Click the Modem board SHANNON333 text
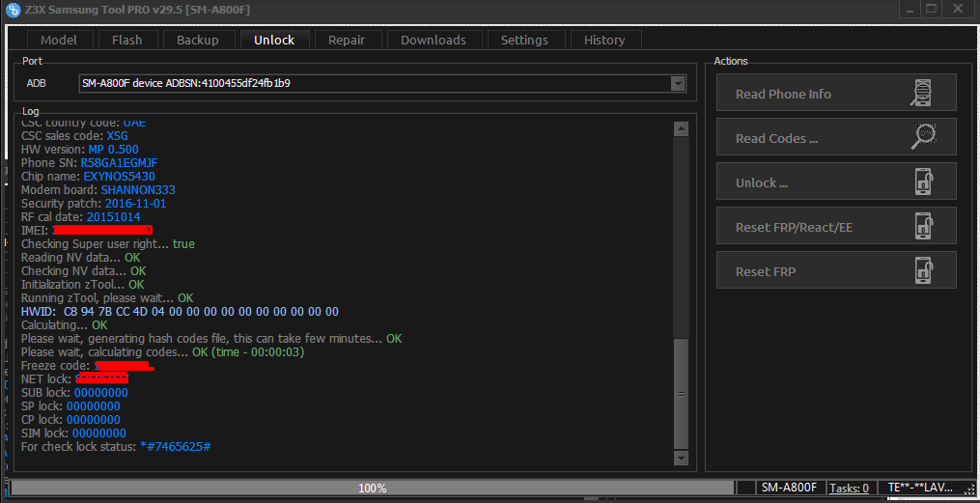This screenshot has width=980, height=503. click(98, 190)
